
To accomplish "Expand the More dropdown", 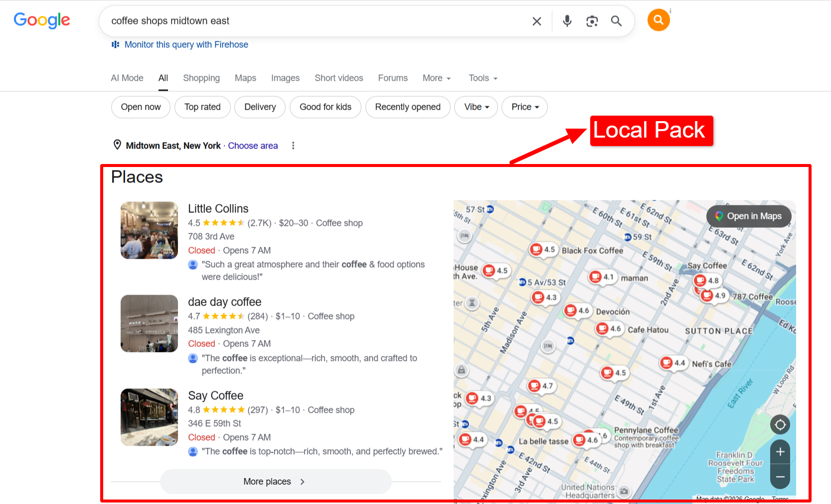I will 437,78.
